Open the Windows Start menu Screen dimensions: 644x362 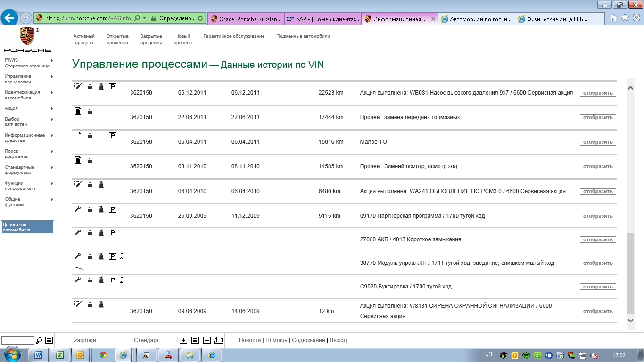(11, 354)
